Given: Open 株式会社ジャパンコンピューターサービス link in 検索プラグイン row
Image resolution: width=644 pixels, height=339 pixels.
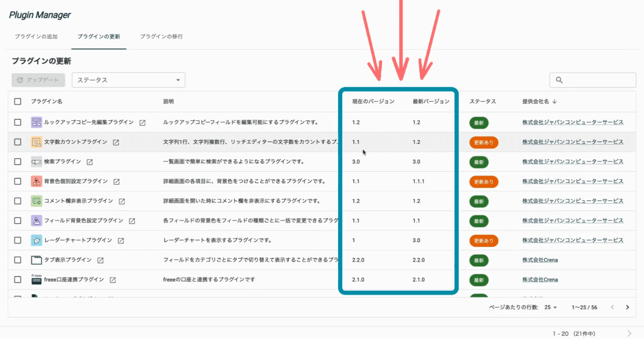Looking at the screenshot, I should coord(572,162).
